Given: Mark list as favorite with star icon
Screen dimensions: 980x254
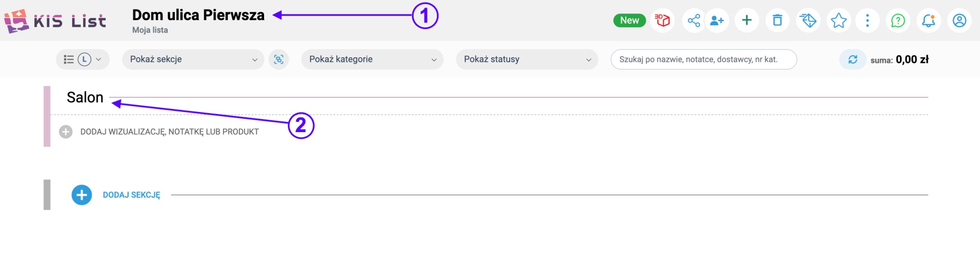Looking at the screenshot, I should [x=839, y=21].
